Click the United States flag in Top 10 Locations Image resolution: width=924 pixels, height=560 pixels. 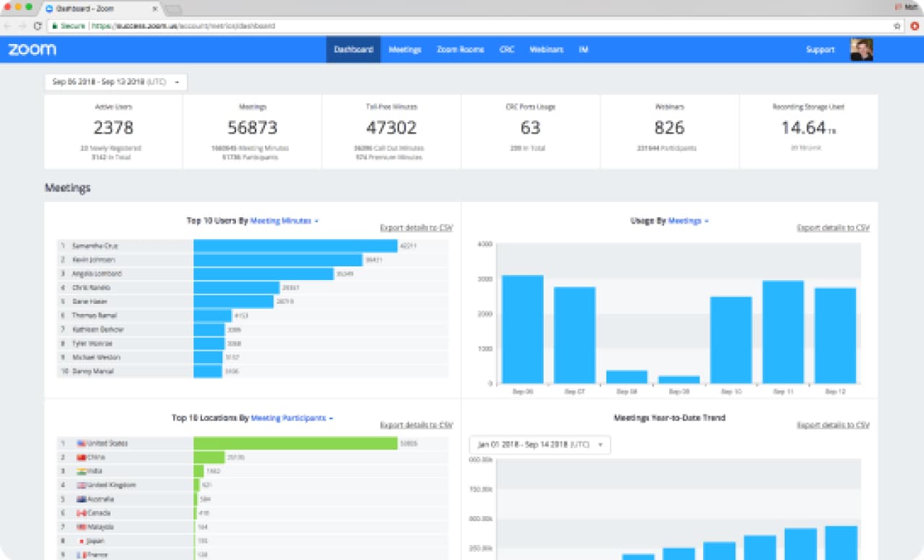pyautogui.click(x=82, y=442)
